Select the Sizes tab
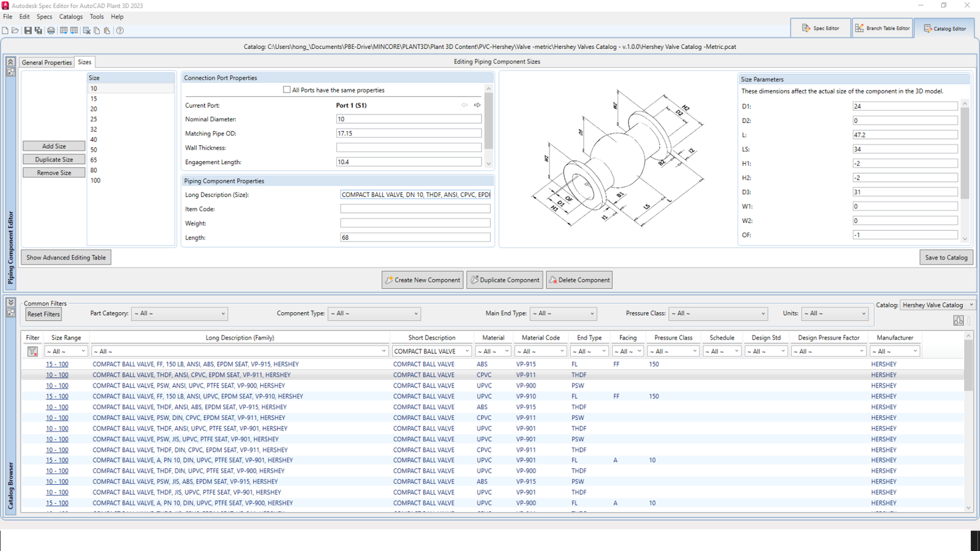Viewport: 980px width, 551px height. click(x=85, y=62)
